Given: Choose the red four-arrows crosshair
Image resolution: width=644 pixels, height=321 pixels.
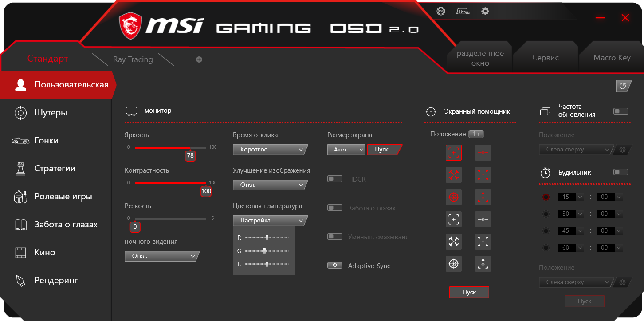Looking at the screenshot, I should (454, 175).
